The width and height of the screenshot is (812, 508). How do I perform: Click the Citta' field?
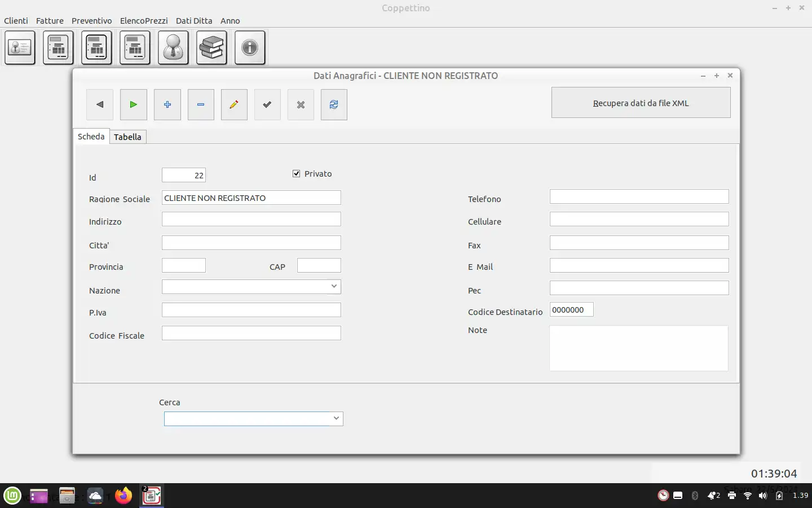coord(251,243)
